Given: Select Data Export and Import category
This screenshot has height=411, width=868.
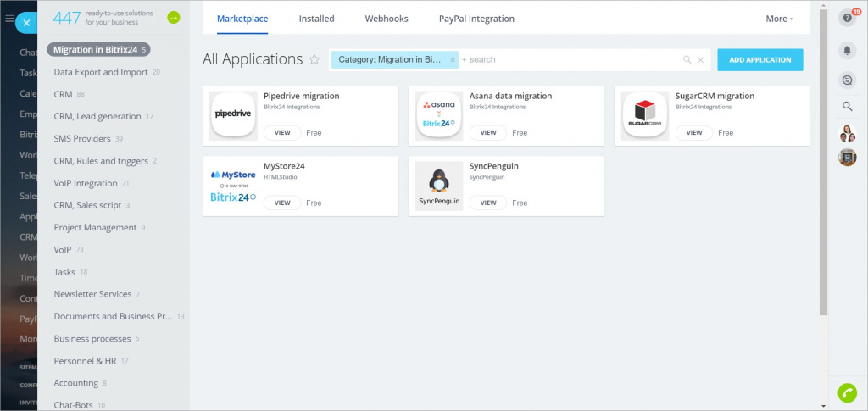Looking at the screenshot, I should coord(107,72).
